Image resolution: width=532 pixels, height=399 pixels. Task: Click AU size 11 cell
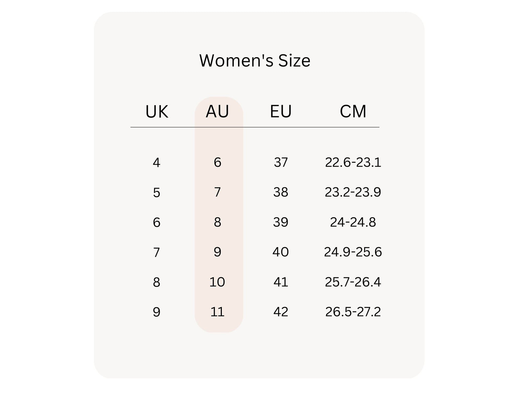coord(217,312)
